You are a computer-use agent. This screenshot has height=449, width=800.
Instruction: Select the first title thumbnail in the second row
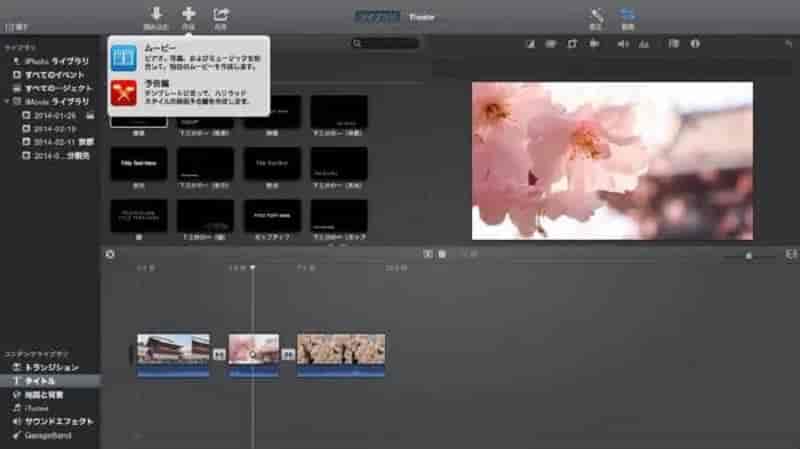click(139, 163)
